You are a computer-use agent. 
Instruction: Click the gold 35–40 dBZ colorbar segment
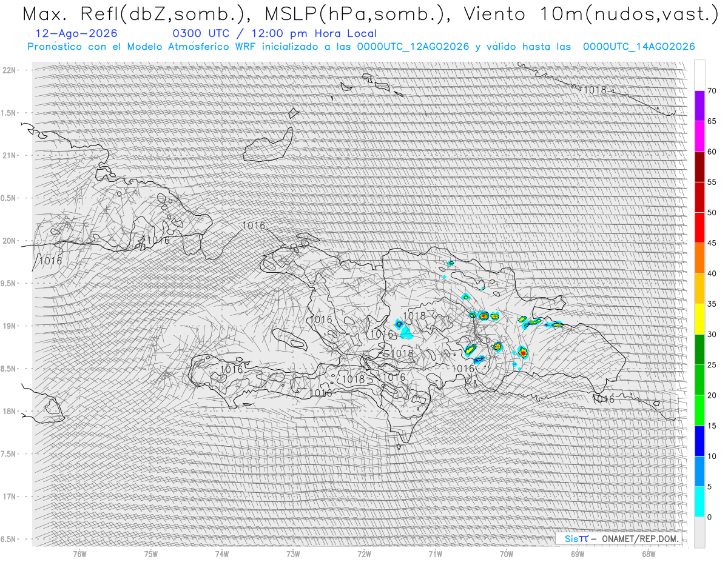pyautogui.click(x=699, y=289)
